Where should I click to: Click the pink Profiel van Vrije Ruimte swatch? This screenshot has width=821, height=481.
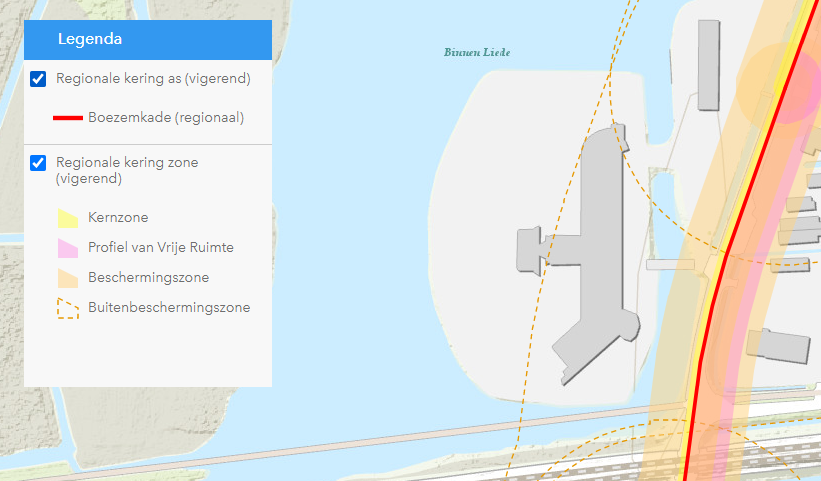point(68,248)
